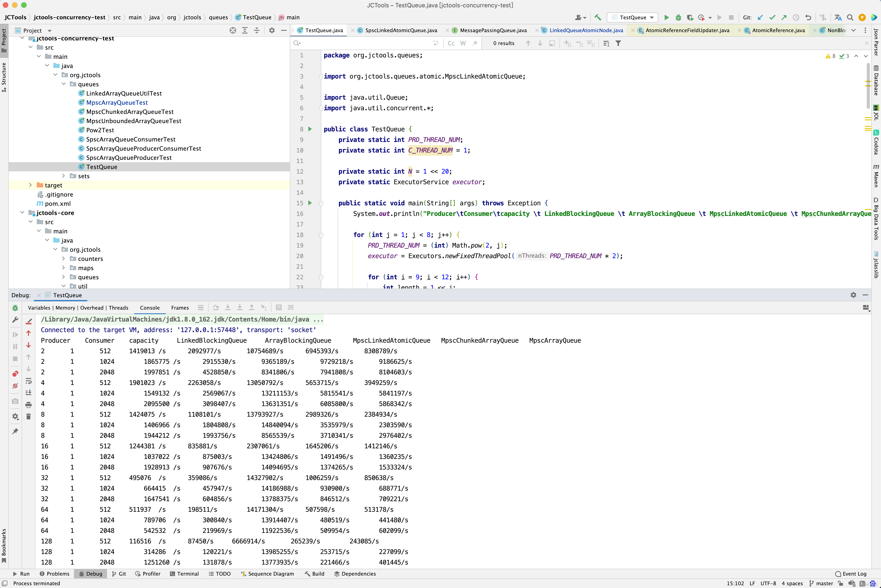Click UTF-8 encoding in status bar

tap(768, 583)
